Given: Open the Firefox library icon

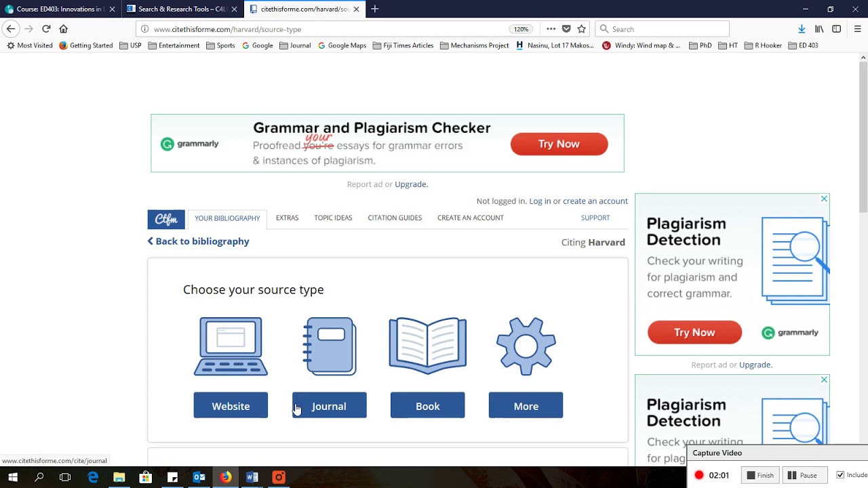Looking at the screenshot, I should click(x=819, y=29).
